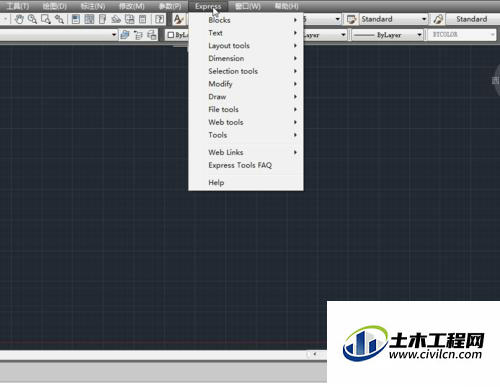This screenshot has width=500, height=387.
Task: Open the ByLayer color control dropdown
Action: (177, 35)
